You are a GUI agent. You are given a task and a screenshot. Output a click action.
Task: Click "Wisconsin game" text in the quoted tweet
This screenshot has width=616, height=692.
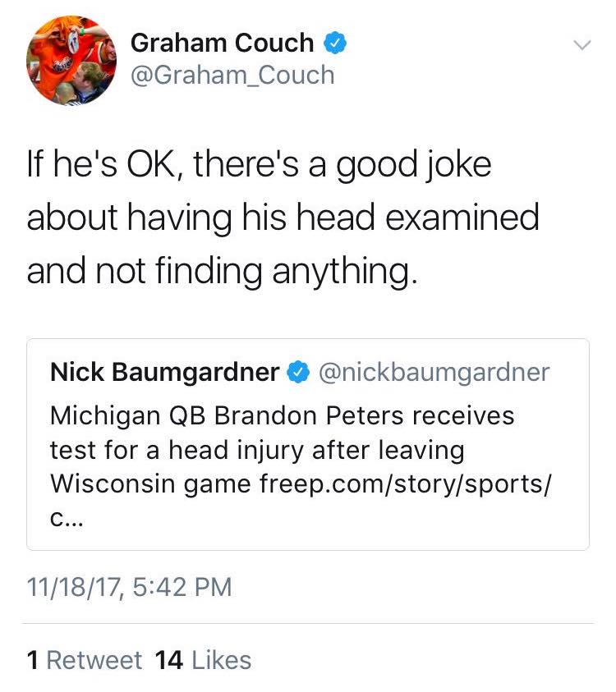[152, 484]
